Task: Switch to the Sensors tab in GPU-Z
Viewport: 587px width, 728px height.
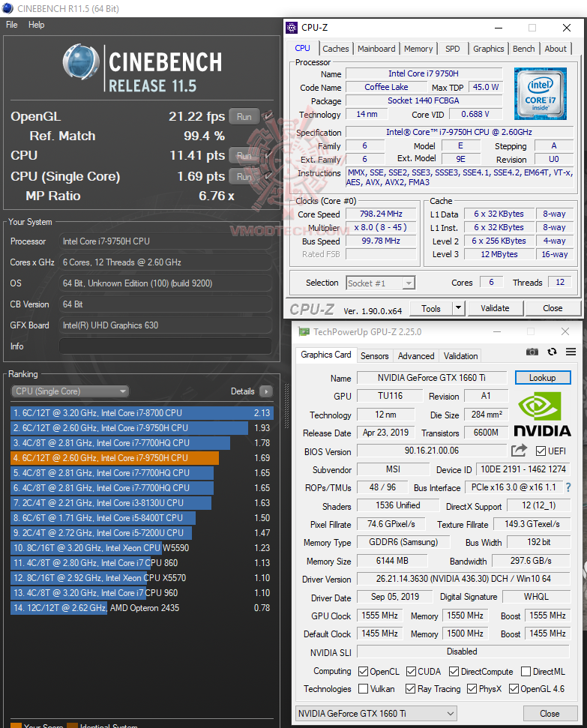Action: tap(374, 356)
